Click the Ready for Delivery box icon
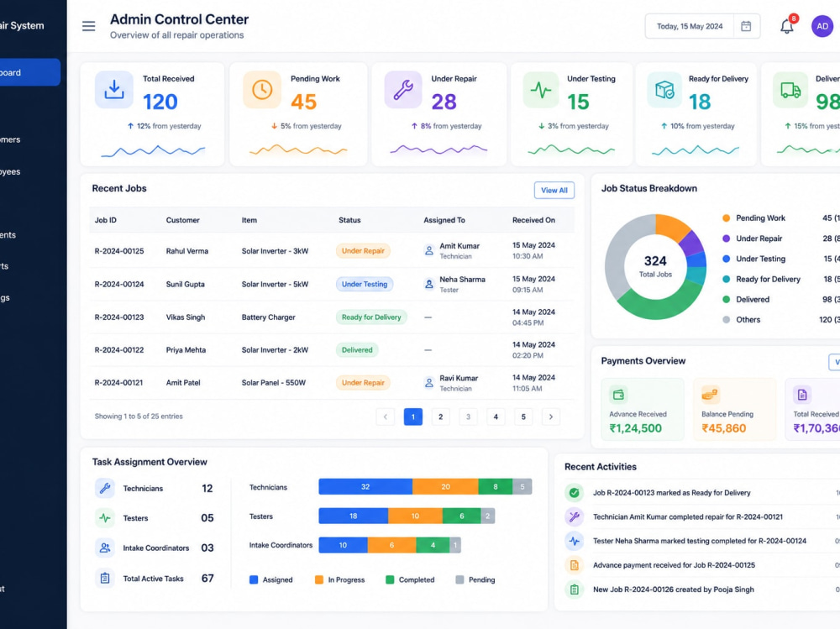The height and width of the screenshot is (629, 840). (x=664, y=90)
